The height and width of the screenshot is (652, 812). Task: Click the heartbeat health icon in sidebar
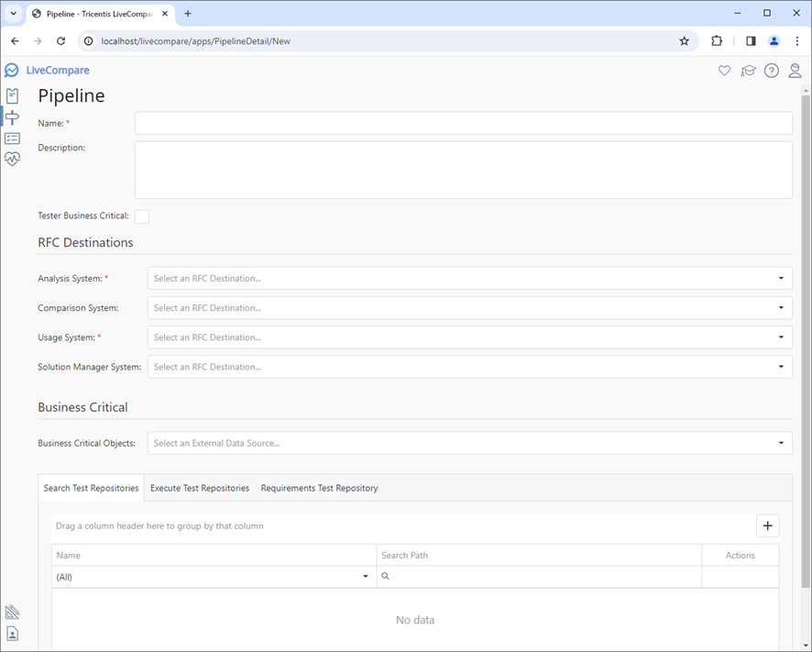click(x=12, y=159)
